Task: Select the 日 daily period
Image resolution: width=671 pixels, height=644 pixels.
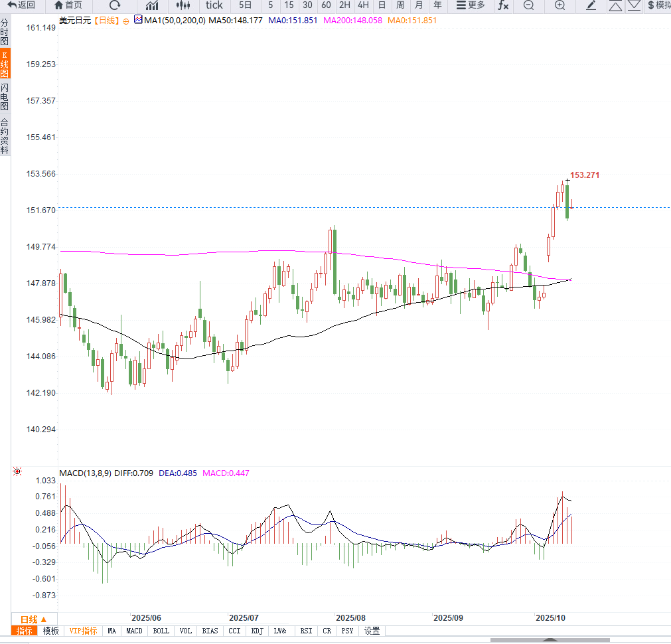Action: [x=382, y=5]
